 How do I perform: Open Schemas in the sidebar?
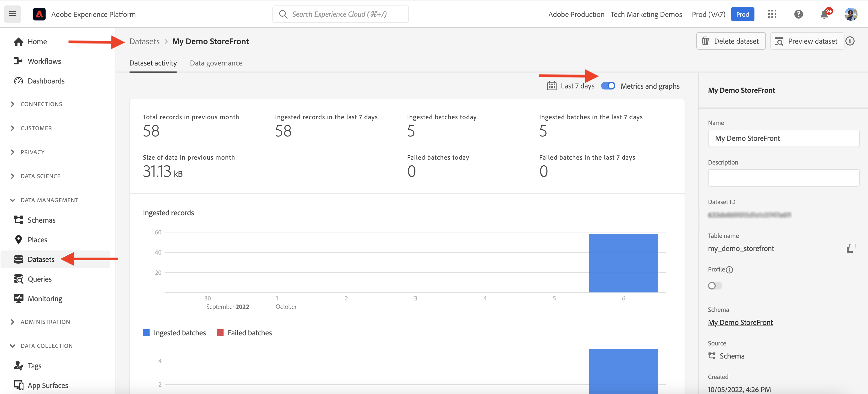[x=41, y=220]
